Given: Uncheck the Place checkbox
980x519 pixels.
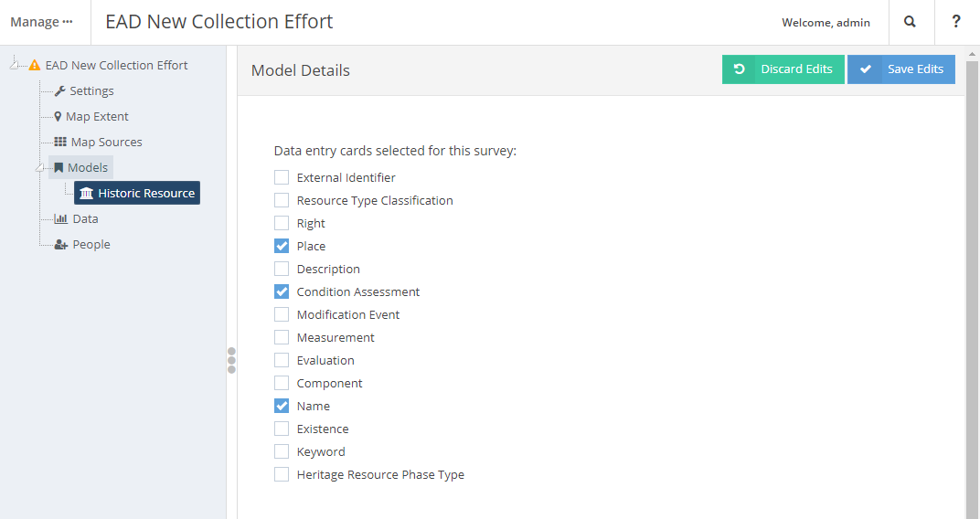Looking at the screenshot, I should (282, 246).
